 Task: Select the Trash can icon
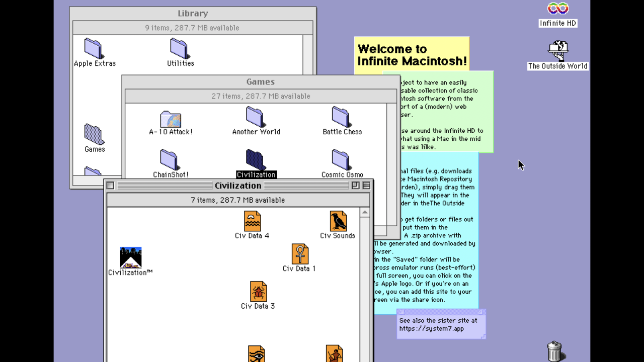(x=554, y=351)
